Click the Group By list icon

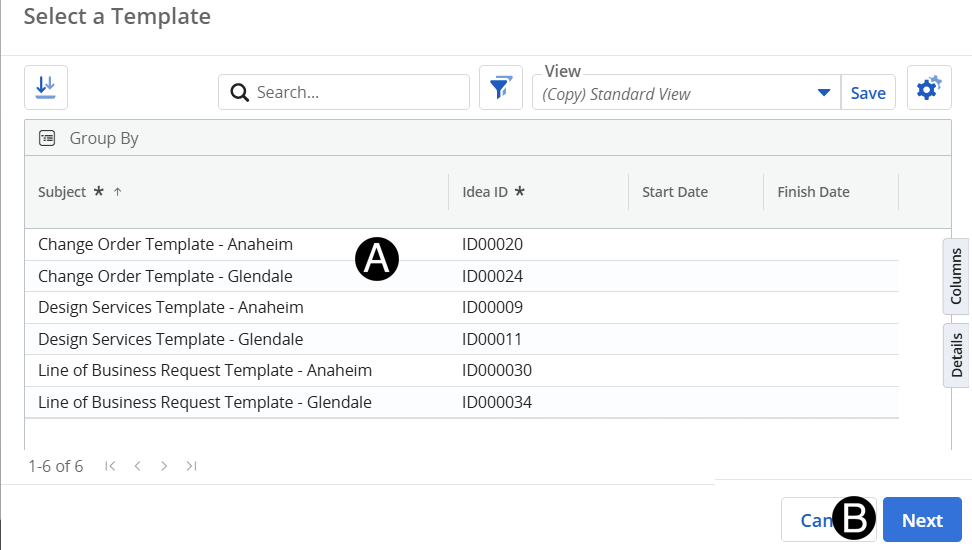pyautogui.click(x=47, y=138)
